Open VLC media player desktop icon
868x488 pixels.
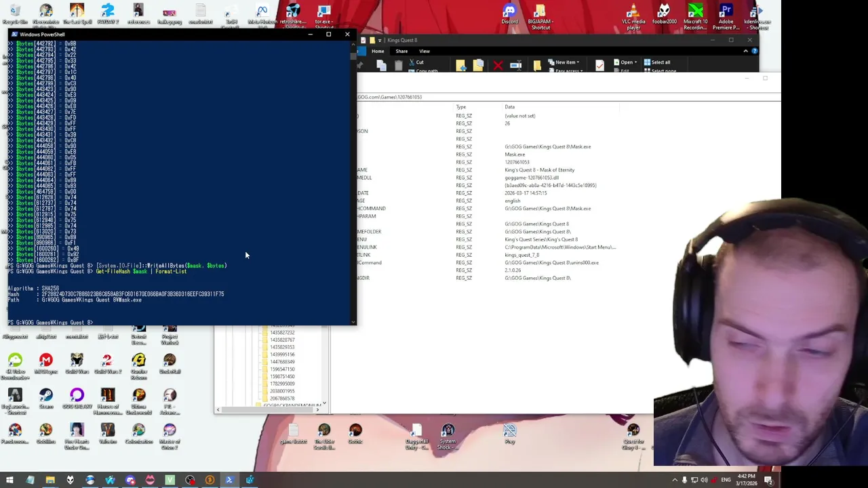(633, 16)
